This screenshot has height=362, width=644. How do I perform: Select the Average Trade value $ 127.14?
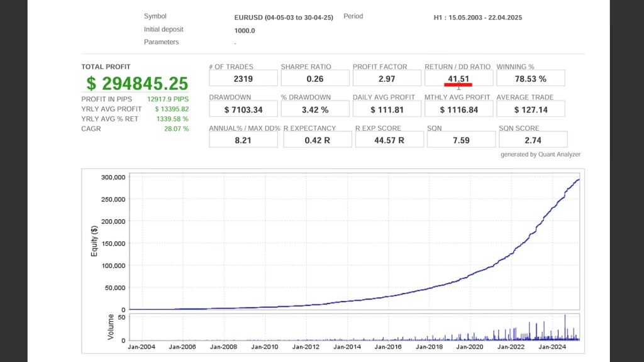tap(530, 109)
